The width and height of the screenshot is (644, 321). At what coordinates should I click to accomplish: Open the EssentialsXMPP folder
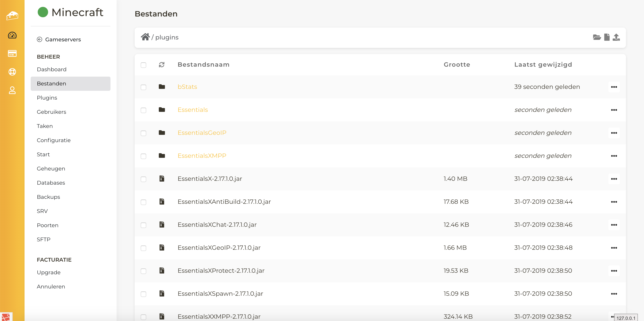[202, 156]
